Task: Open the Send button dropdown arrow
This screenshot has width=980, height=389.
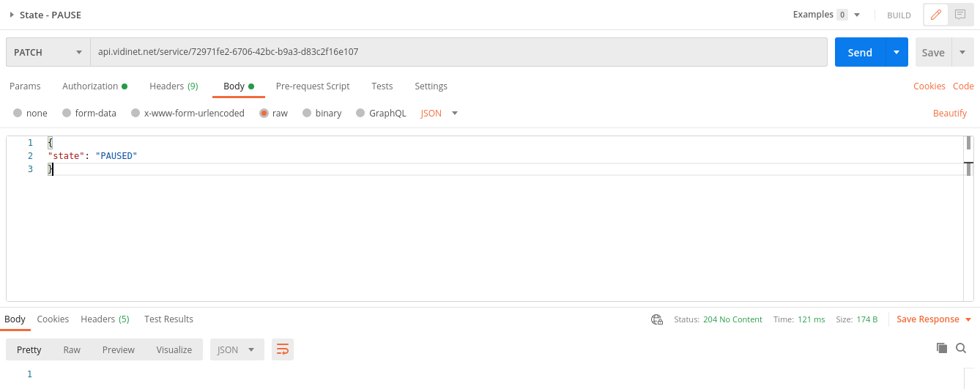Action: click(x=897, y=53)
